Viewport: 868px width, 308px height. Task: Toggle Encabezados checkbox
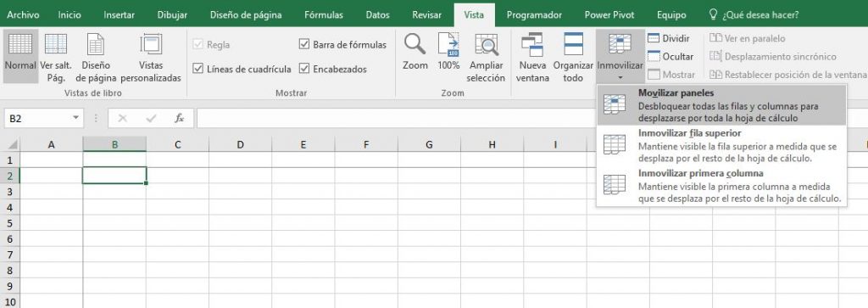tap(304, 70)
